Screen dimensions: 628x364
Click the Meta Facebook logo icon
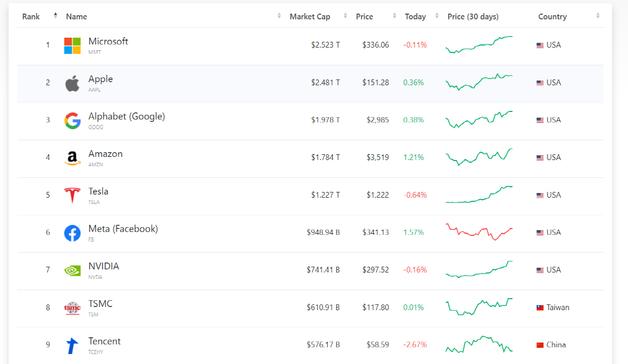[x=72, y=233]
